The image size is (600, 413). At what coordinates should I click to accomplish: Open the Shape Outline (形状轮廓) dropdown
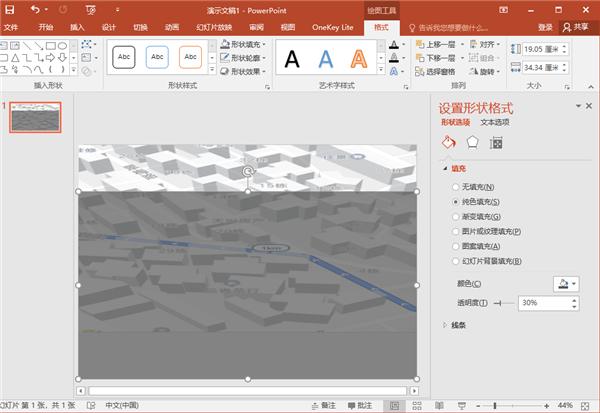(243, 58)
